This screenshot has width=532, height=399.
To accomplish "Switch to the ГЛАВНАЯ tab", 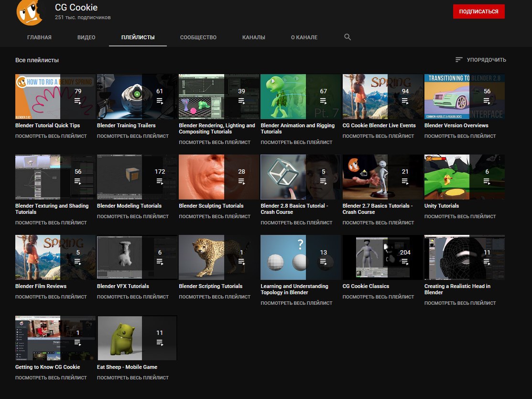I will (x=39, y=37).
